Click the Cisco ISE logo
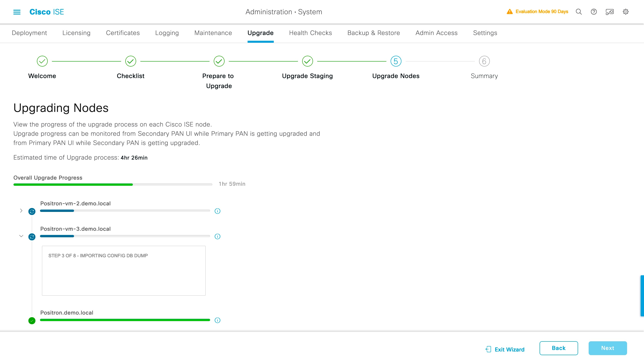The image size is (644, 363). (x=47, y=12)
